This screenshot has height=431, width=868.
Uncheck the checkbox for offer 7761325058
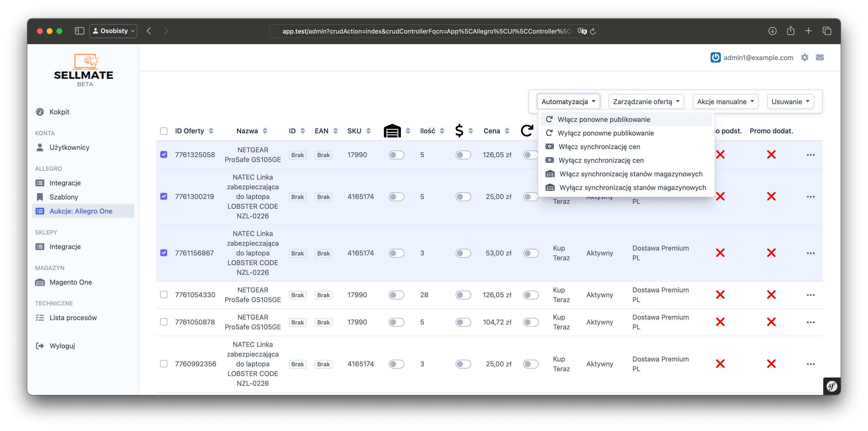(164, 155)
